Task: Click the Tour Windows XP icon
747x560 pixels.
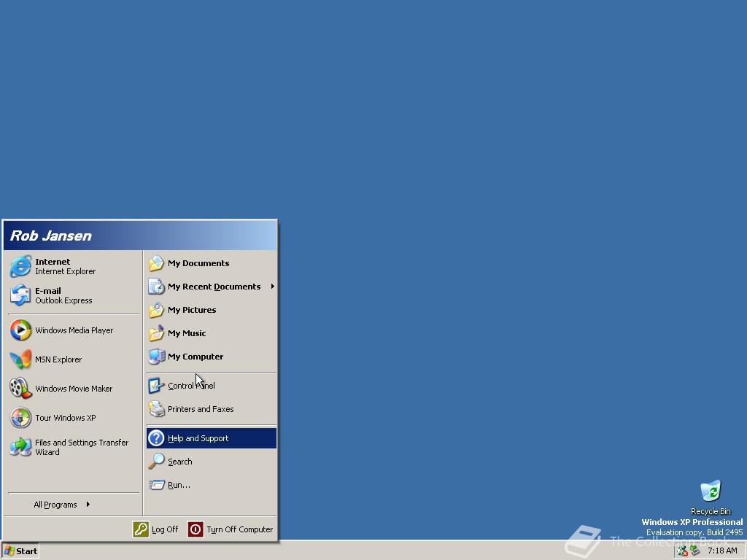Action: point(20,418)
